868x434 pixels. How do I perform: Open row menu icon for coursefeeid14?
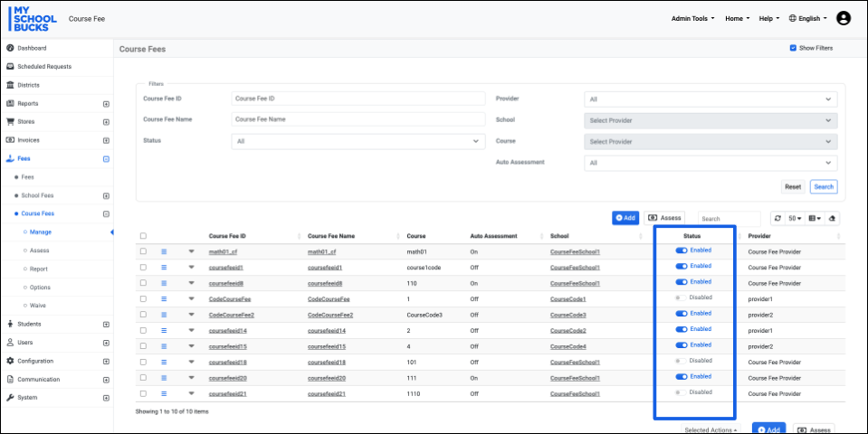click(164, 331)
